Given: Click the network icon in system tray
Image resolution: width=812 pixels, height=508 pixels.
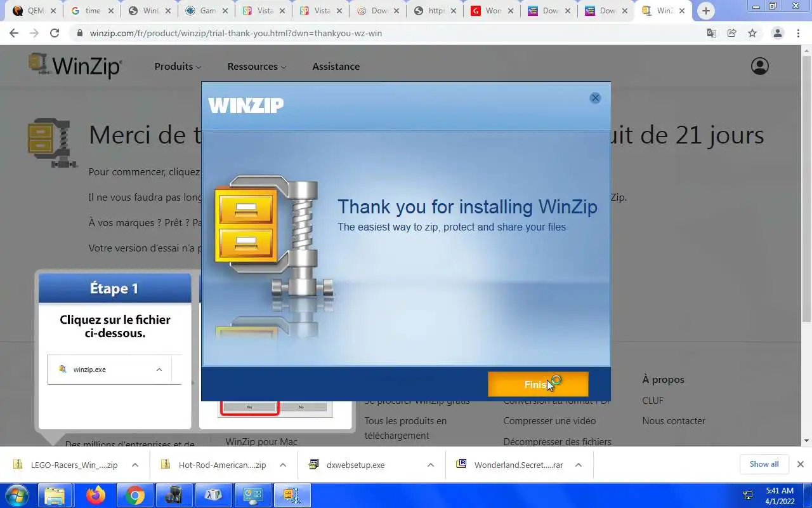Looking at the screenshot, I should tap(748, 495).
